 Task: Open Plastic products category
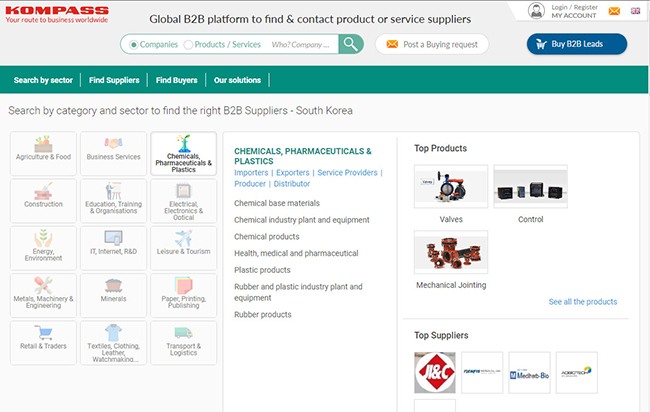click(262, 270)
